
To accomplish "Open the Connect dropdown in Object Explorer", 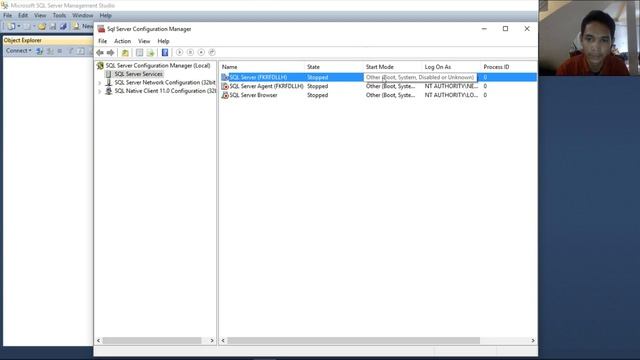I will 19,51.
